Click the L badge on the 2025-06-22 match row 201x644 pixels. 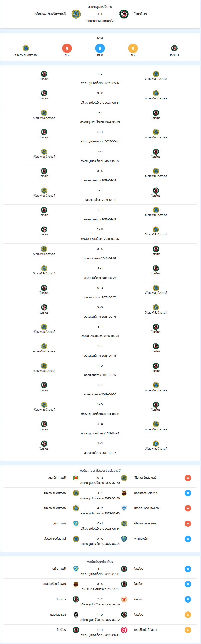[x=188, y=614]
